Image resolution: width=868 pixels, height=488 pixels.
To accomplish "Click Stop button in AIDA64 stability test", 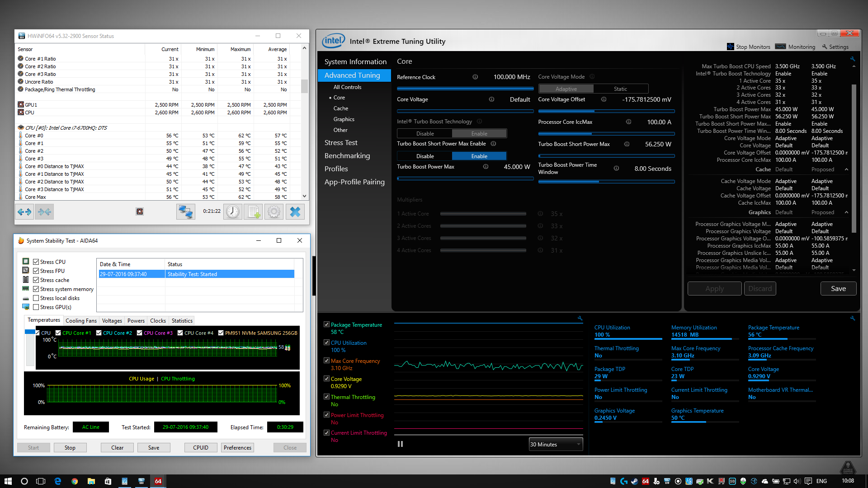I will [70, 448].
